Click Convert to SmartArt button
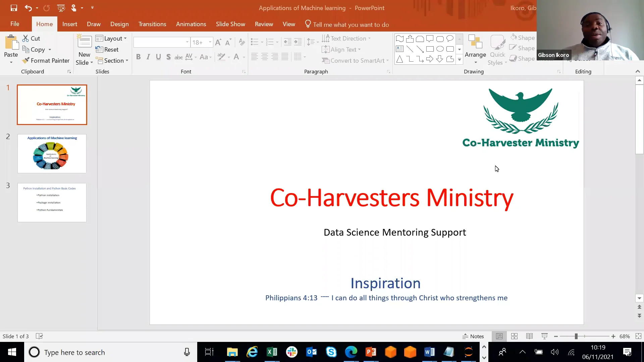644x362 pixels. point(355,61)
